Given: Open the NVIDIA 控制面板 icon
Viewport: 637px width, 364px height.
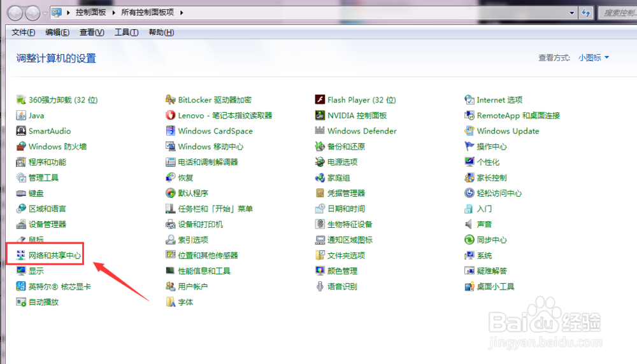Looking at the screenshot, I should [320, 115].
